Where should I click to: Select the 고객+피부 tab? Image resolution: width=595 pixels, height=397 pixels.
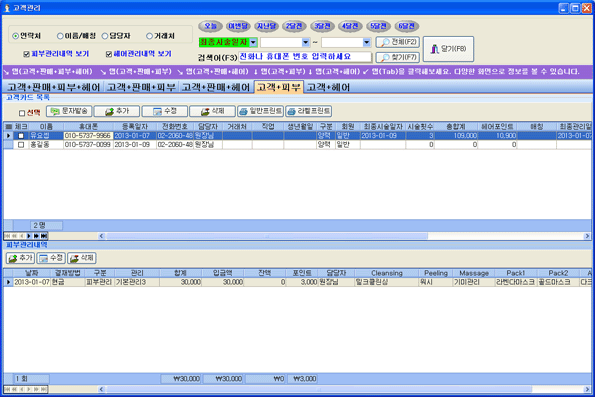click(279, 87)
